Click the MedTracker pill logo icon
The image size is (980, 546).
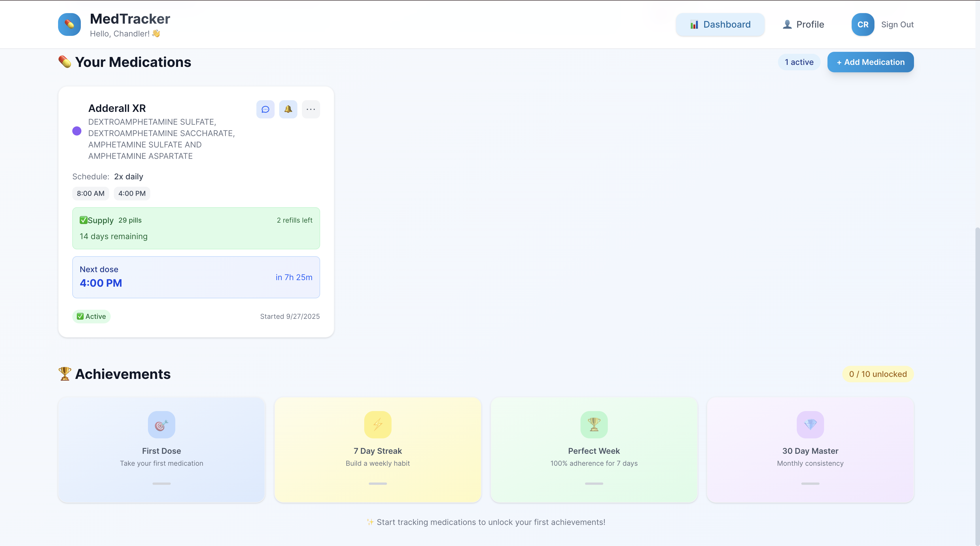coord(69,24)
